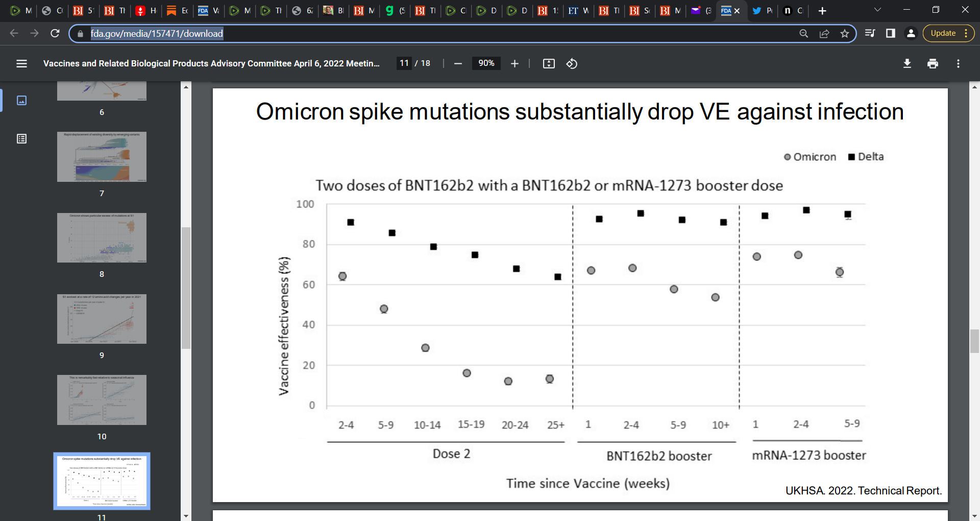The width and height of the screenshot is (980, 521).
Task: Print the PDF document
Action: point(933,63)
